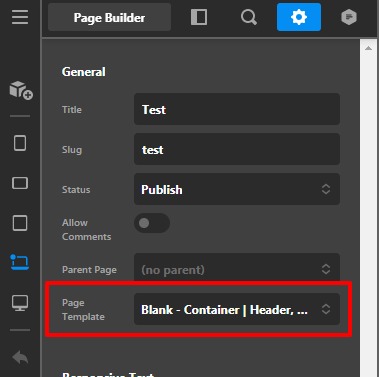Viewport: 379px width, 377px height.
Task: Open the add elements cube icon
Action: coord(21,90)
